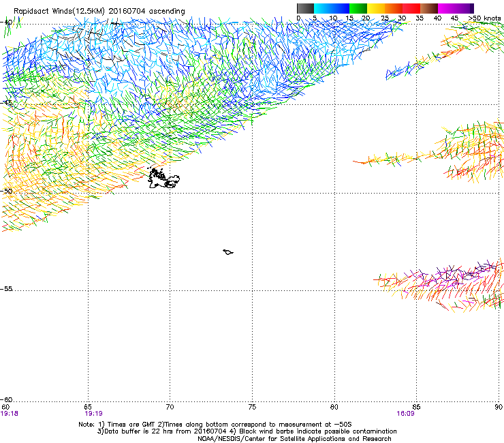Click the '90' longitude label
The image size is (504, 443).
pos(499,408)
